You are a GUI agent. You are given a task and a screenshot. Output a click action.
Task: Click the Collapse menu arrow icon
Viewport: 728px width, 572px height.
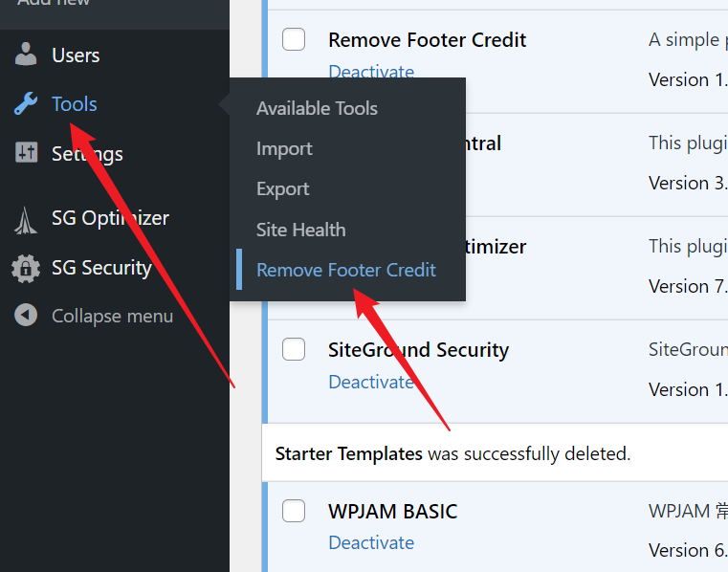click(26, 316)
